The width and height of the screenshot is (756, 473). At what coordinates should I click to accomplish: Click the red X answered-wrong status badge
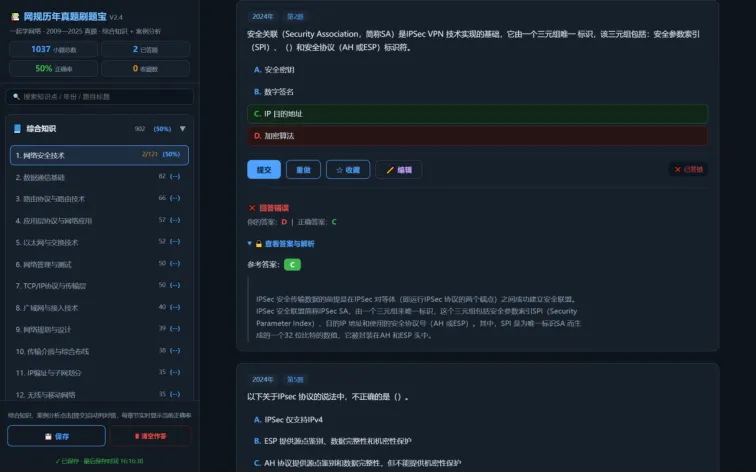pos(688,169)
